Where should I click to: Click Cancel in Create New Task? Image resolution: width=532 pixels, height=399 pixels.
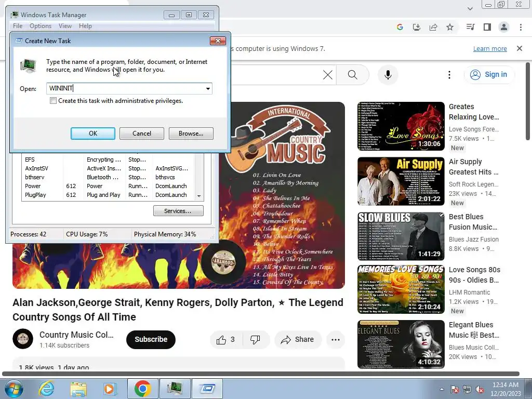pos(142,134)
